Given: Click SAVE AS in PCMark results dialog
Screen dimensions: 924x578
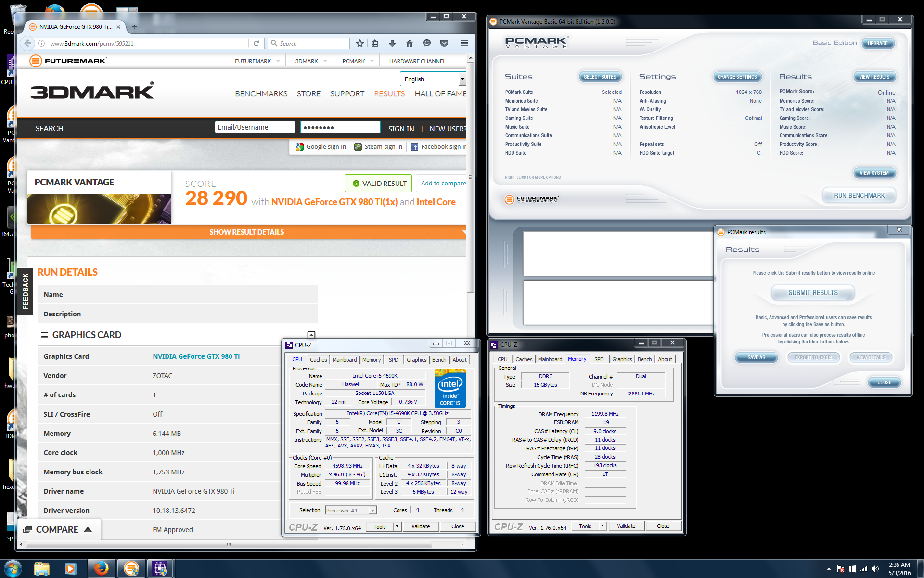Looking at the screenshot, I should [x=756, y=357].
